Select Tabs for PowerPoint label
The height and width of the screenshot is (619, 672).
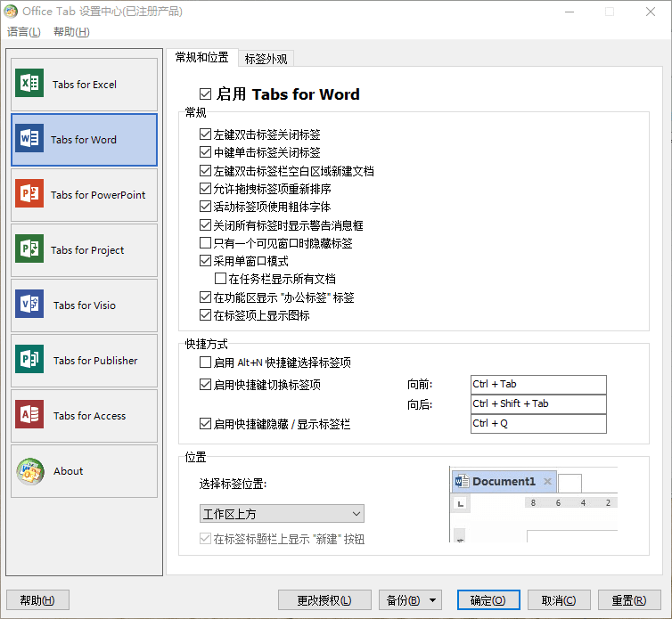tap(98, 195)
